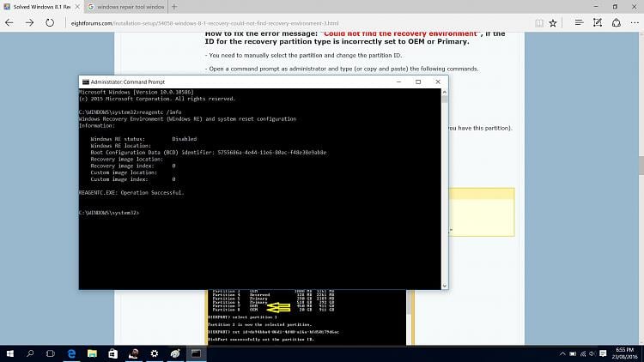Open the Command Prompt system menu icon
644x362 pixels.
click(x=83, y=81)
